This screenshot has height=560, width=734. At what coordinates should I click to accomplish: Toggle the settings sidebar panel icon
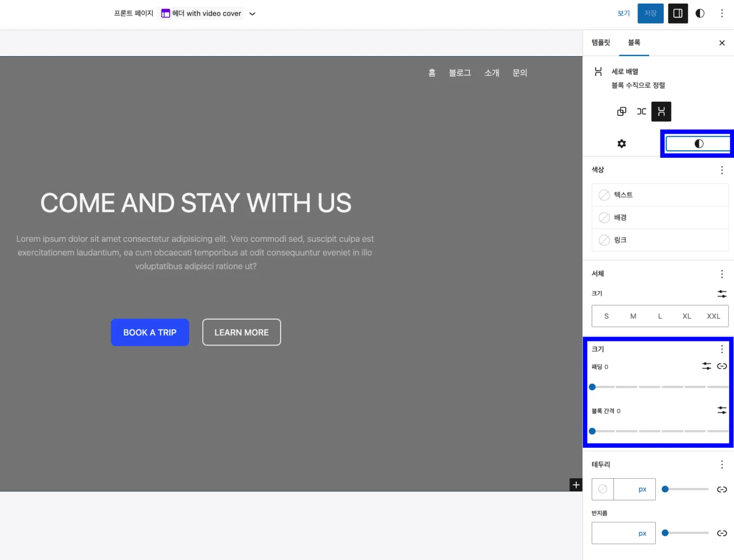click(677, 14)
